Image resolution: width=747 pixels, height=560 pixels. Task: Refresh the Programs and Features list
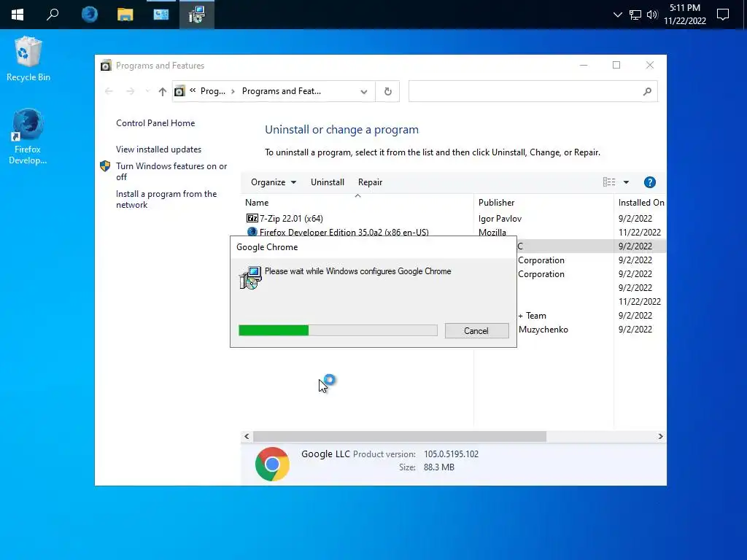tap(388, 91)
